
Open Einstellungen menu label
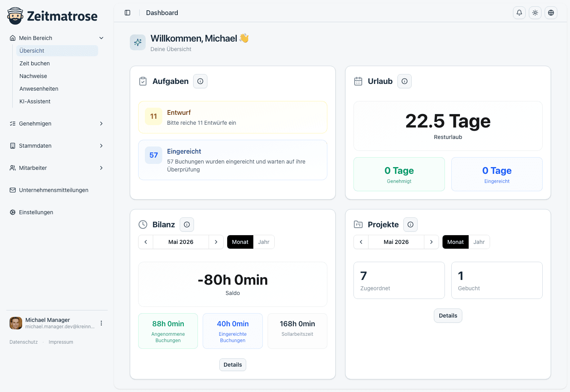[36, 212]
